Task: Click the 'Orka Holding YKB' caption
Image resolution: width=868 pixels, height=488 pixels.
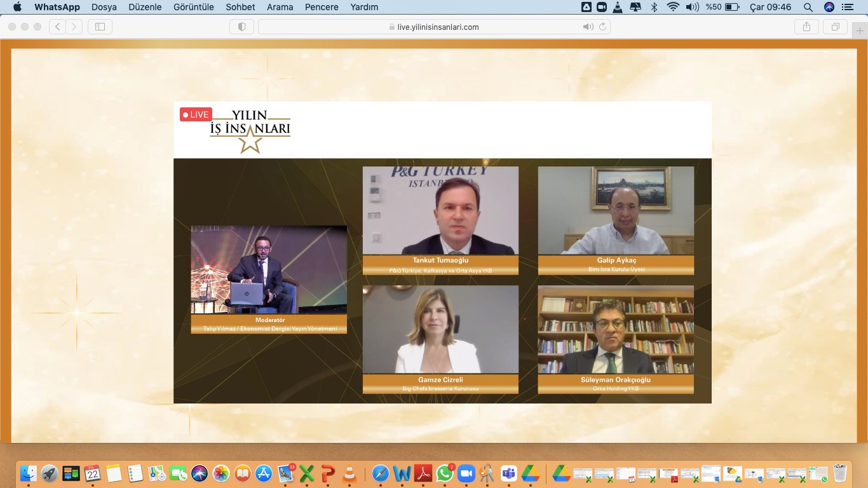Action: 616,388
